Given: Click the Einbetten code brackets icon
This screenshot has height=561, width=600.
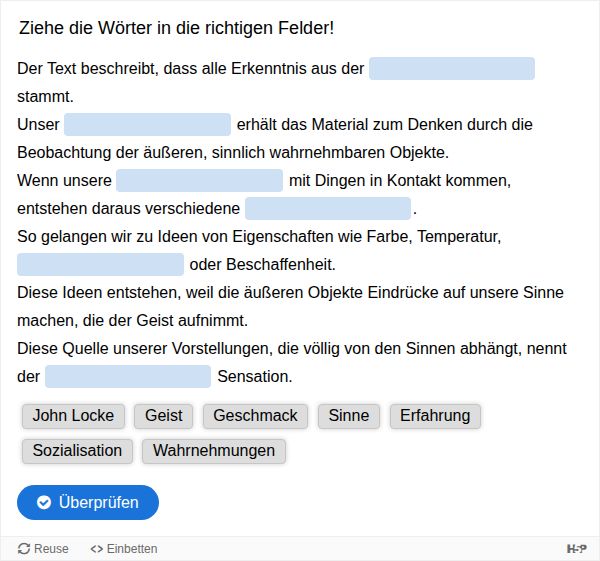Looking at the screenshot, I should point(96,548).
